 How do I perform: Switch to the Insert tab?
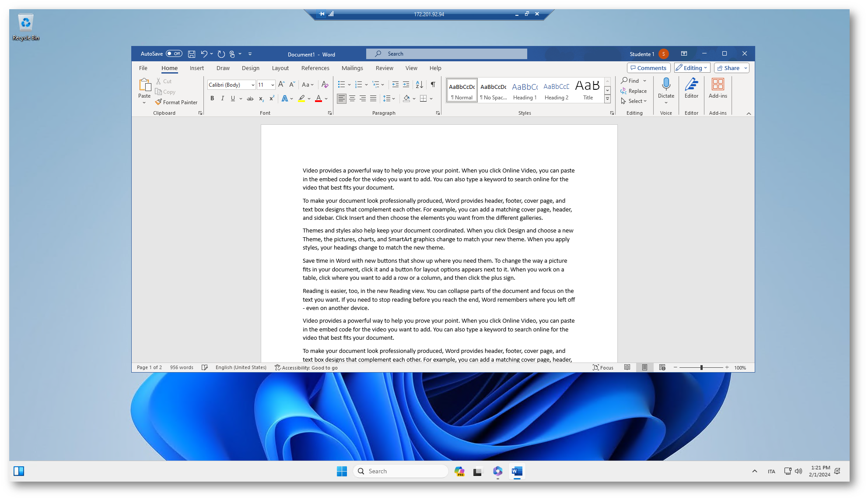pyautogui.click(x=196, y=68)
